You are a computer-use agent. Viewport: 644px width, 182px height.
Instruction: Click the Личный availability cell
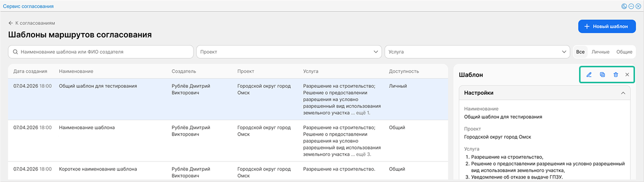(x=398, y=86)
